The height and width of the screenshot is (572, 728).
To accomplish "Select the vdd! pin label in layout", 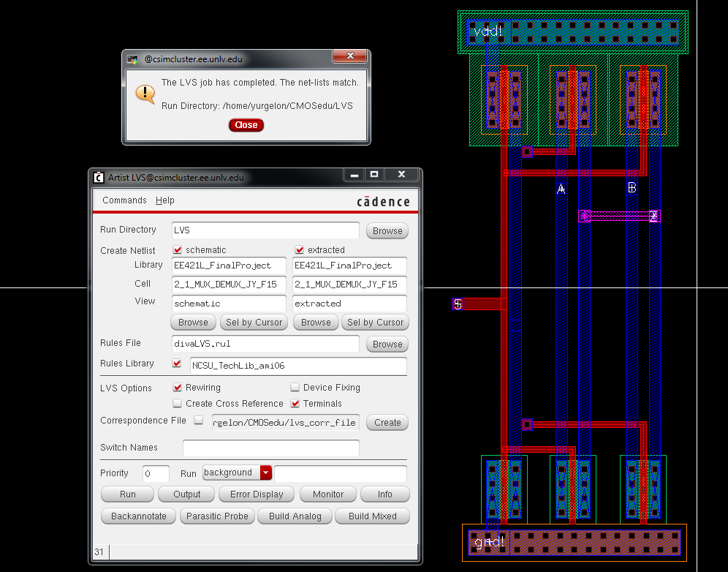I will click(x=488, y=31).
